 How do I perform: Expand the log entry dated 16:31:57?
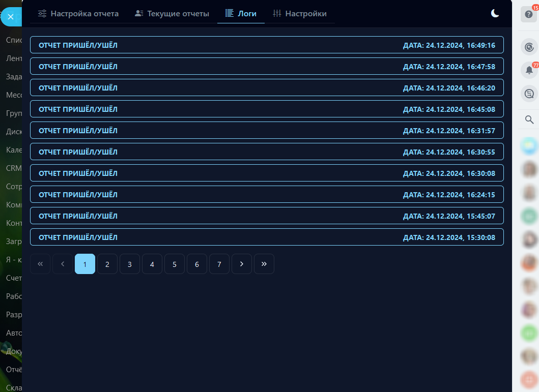tap(267, 131)
